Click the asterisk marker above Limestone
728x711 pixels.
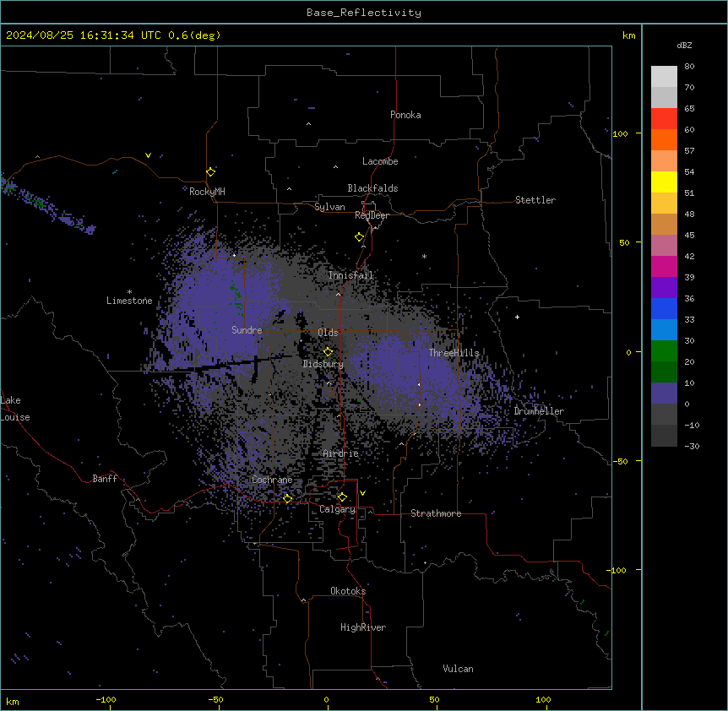coord(129,292)
